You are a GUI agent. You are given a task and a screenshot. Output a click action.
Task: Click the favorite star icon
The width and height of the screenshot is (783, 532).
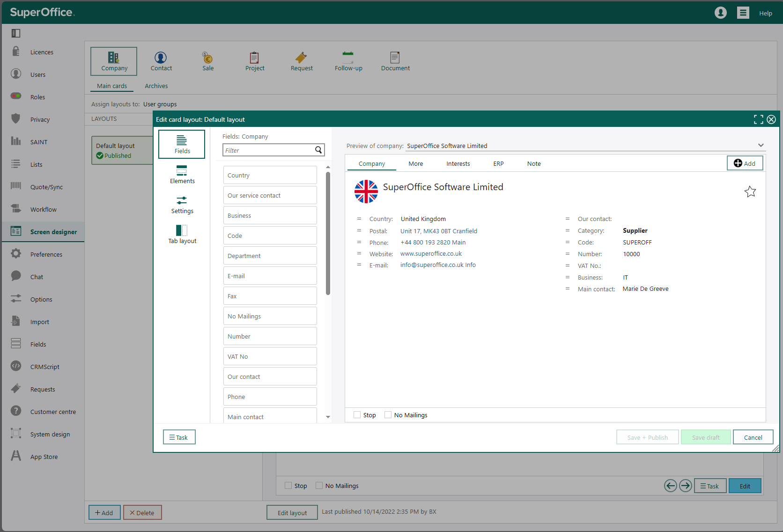click(x=750, y=192)
